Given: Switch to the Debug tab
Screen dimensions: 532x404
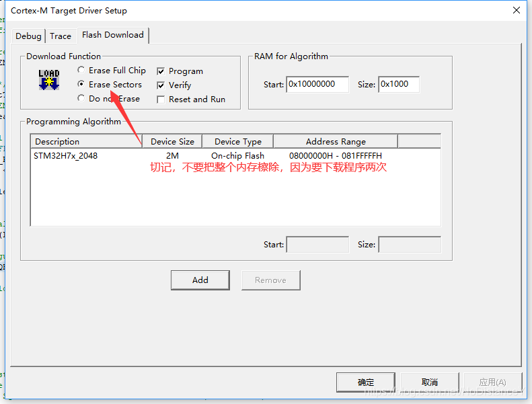Looking at the screenshot, I should pyautogui.click(x=28, y=36).
